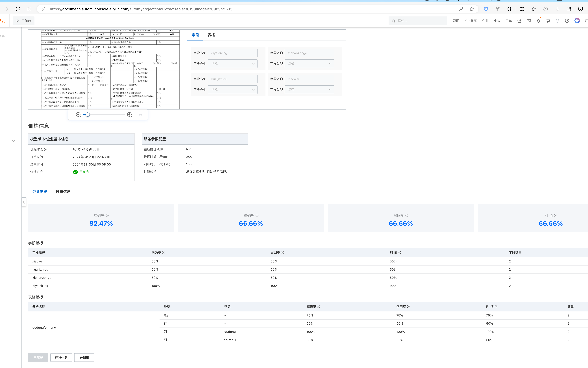Click the 去调用 button
The width and height of the screenshot is (588, 368).
[84, 358]
